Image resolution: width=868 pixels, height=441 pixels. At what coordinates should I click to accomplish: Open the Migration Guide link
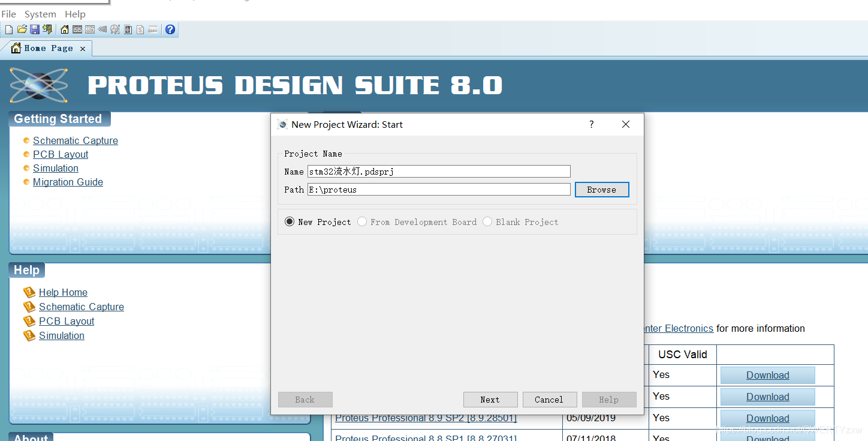click(x=68, y=182)
